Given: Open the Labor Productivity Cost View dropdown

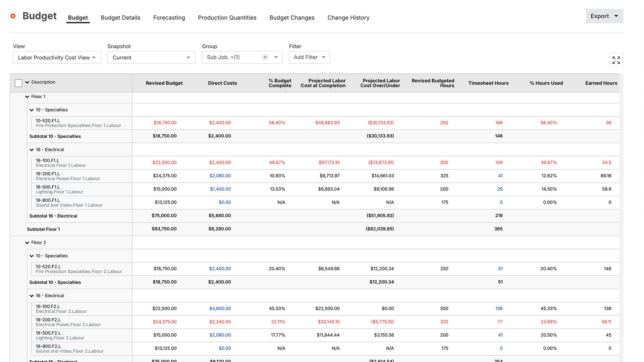Looking at the screenshot, I should tap(56, 57).
